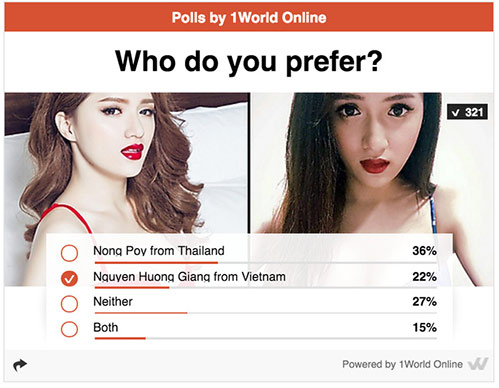Image resolution: width=499 pixels, height=388 pixels.
Task: Click the 36% percentage value
Action: click(424, 251)
